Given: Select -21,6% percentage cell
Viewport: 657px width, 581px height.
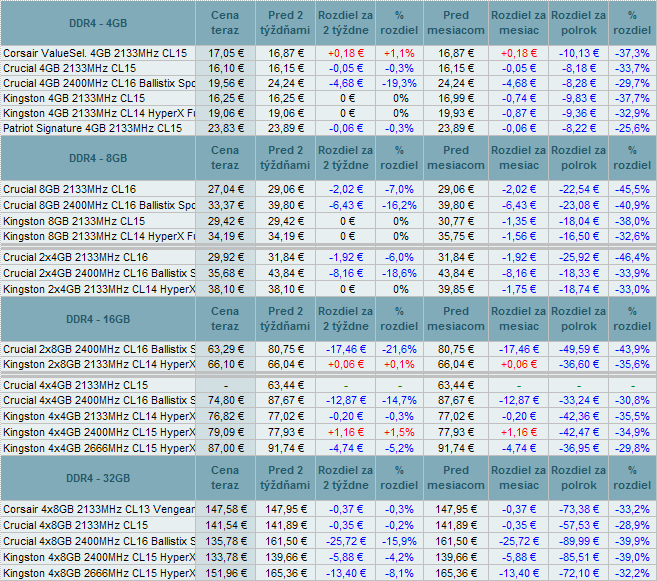Looking at the screenshot, I should (x=399, y=349).
